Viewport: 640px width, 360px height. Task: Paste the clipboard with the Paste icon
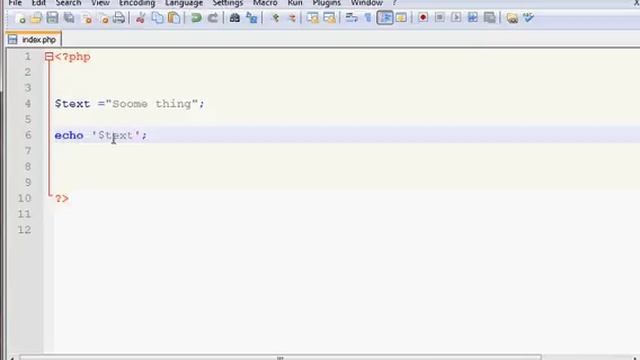click(174, 18)
